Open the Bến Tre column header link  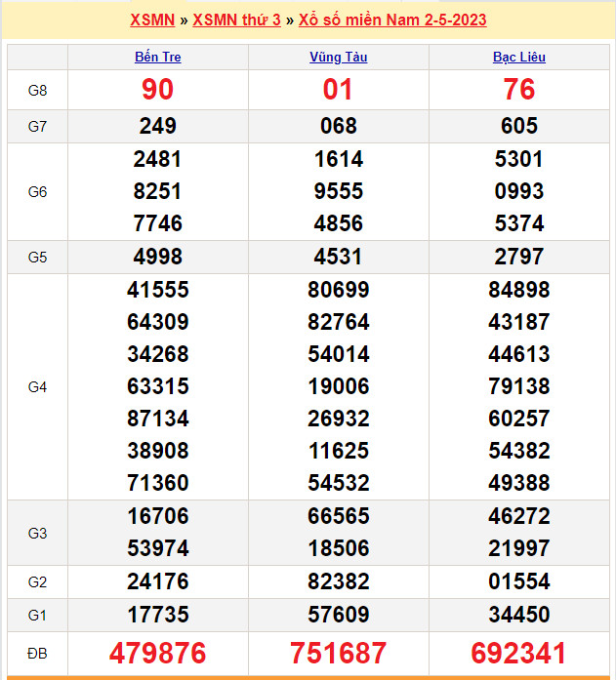click(158, 57)
